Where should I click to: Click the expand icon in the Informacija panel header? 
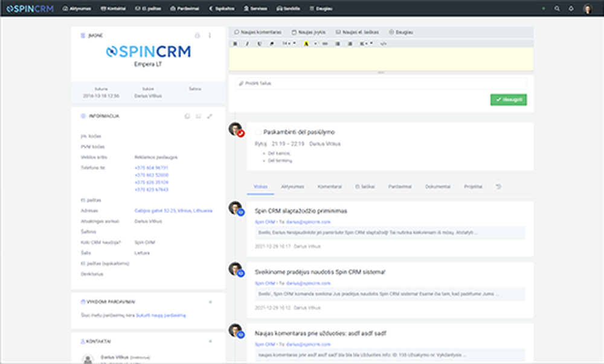(x=210, y=116)
